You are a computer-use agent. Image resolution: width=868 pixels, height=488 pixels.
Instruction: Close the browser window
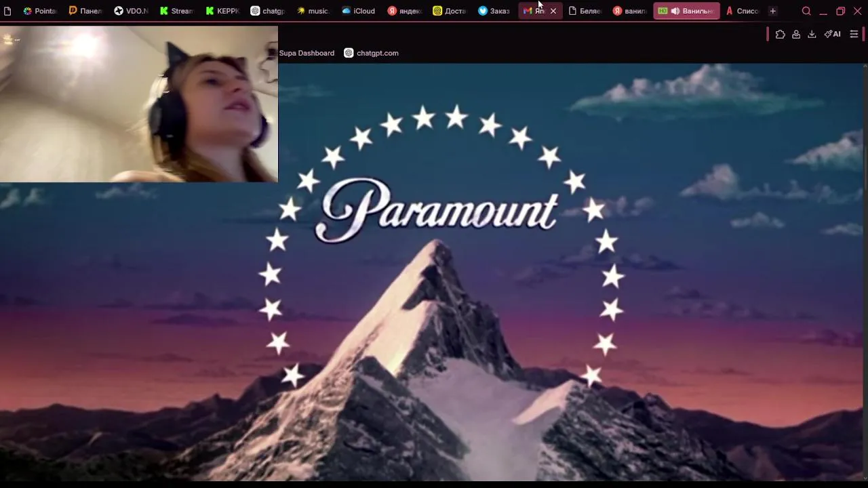857,11
